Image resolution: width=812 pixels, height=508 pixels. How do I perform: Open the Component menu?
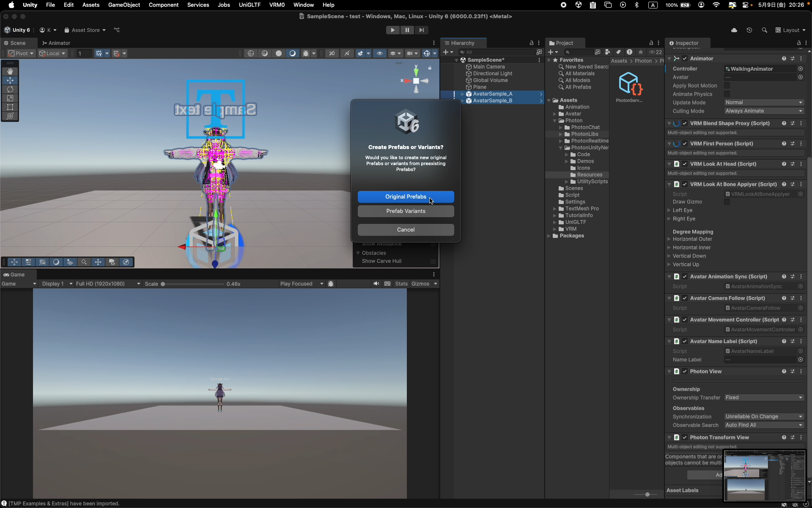click(163, 5)
